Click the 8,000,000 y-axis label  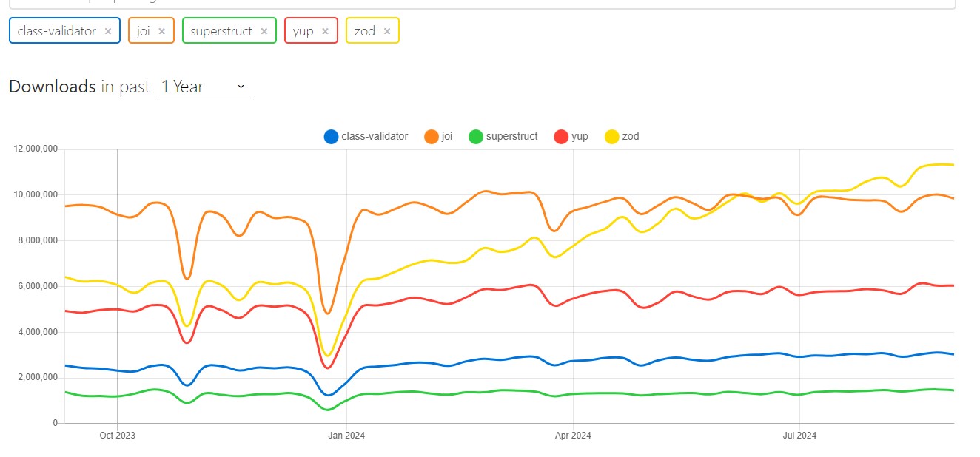point(38,240)
